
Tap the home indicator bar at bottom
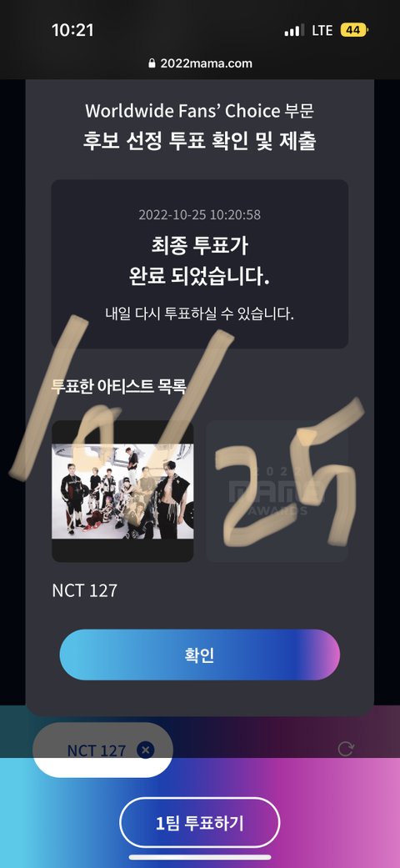click(200, 857)
